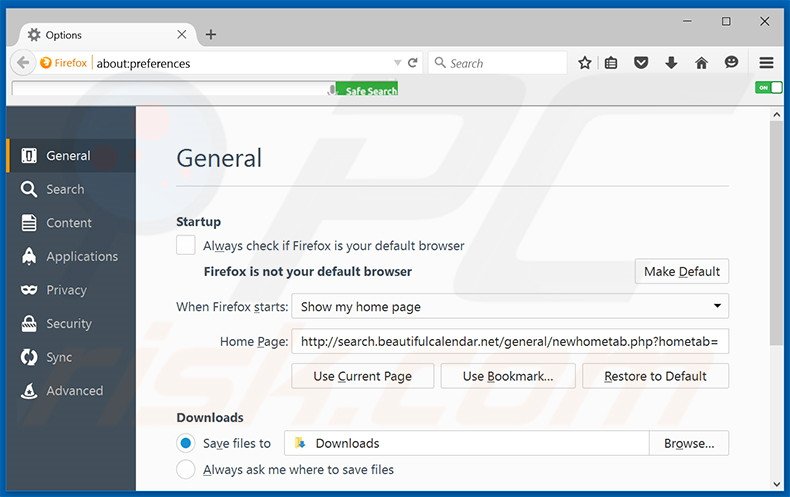Open the Privacy preferences category

tap(71, 290)
